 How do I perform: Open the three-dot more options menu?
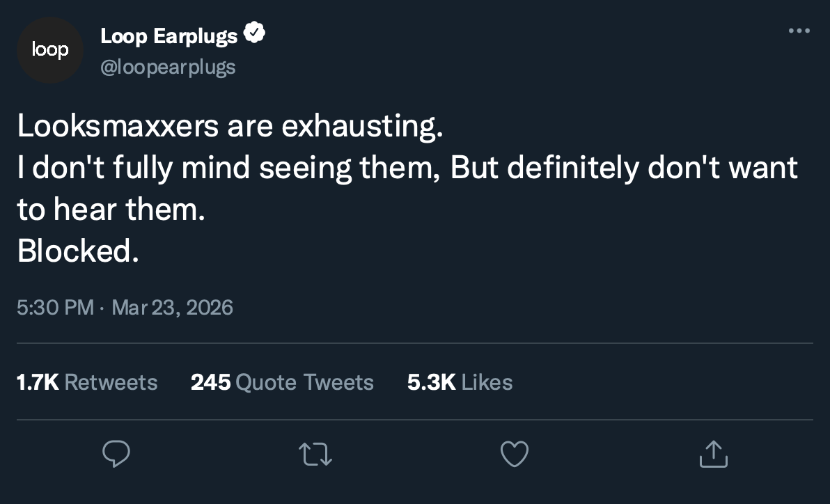tap(799, 31)
